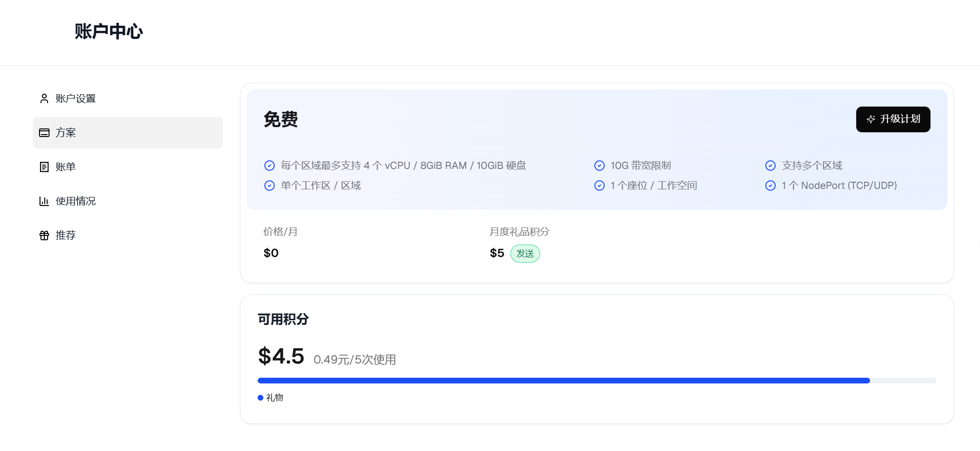Viewport: 980px width, 451px height.
Task: Click the blue 礼物 legend dot
Action: pos(260,398)
